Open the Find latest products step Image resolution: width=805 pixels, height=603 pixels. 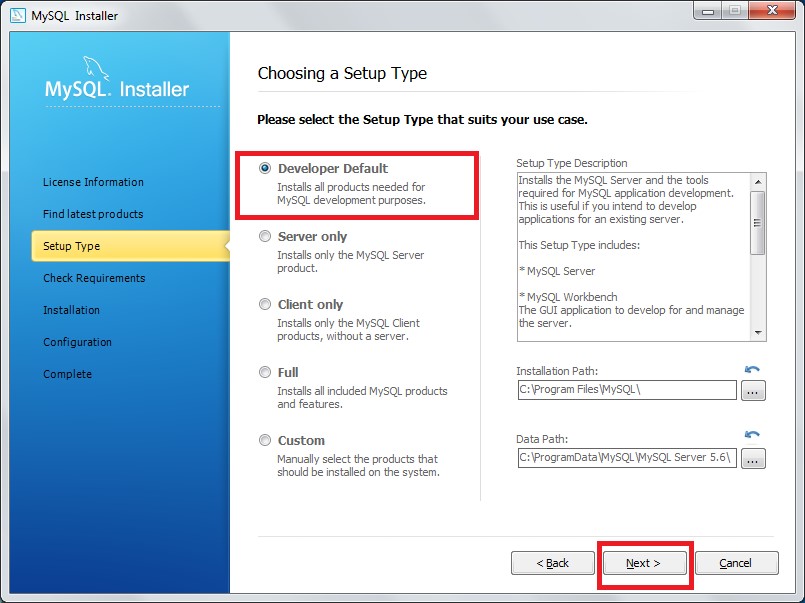pyautogui.click(x=93, y=214)
